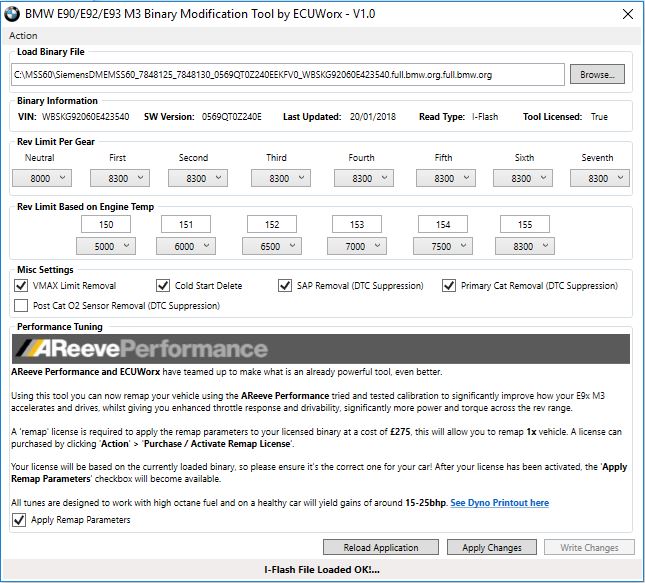Screen dimensions: 645x583
Task: Open the 7000 rev limit temp dropdown
Action: [357, 246]
